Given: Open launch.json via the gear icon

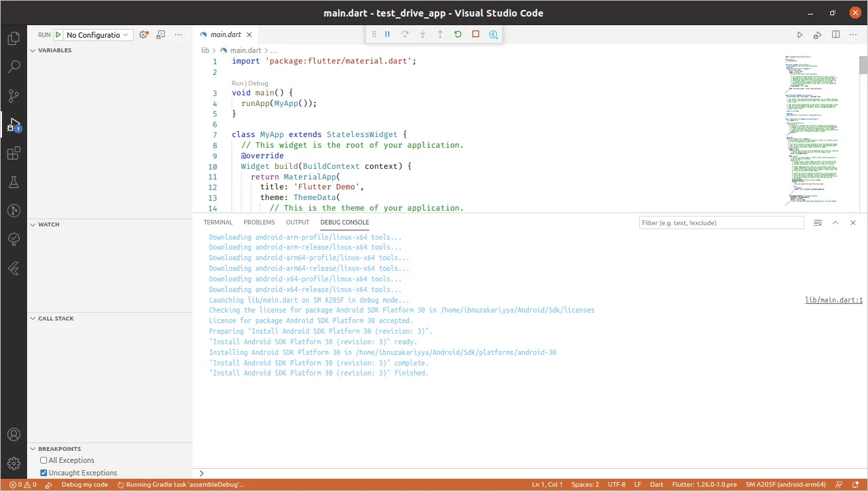Looking at the screenshot, I should [x=144, y=34].
